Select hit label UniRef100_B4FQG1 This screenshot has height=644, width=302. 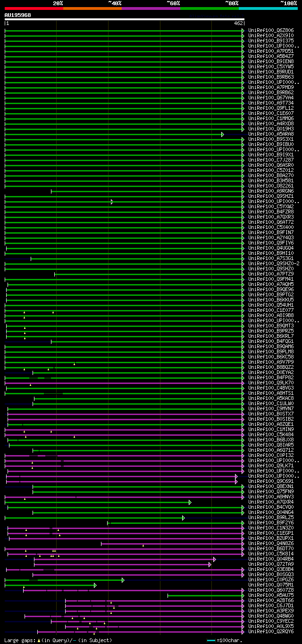[x=271, y=341]
